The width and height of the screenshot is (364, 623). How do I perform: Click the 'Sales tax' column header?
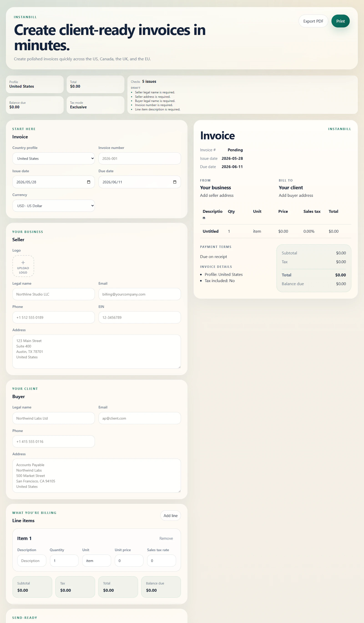pyautogui.click(x=312, y=211)
